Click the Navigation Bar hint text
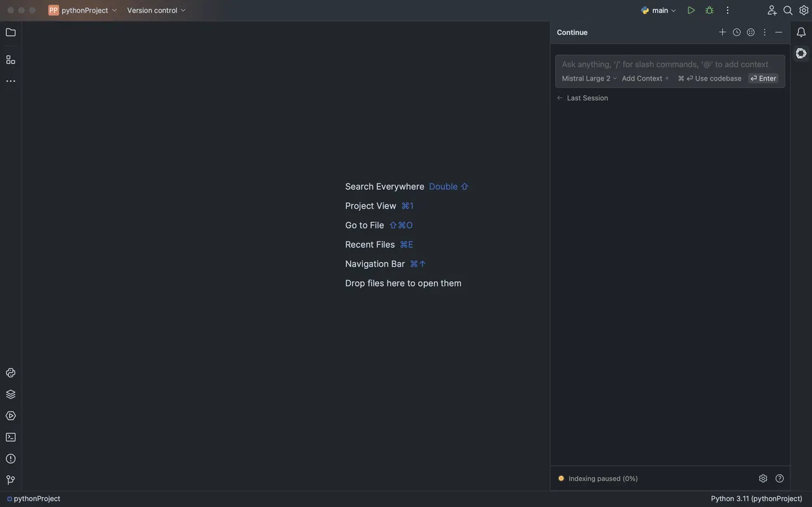Viewport: 812px width, 507px height. coord(375,264)
